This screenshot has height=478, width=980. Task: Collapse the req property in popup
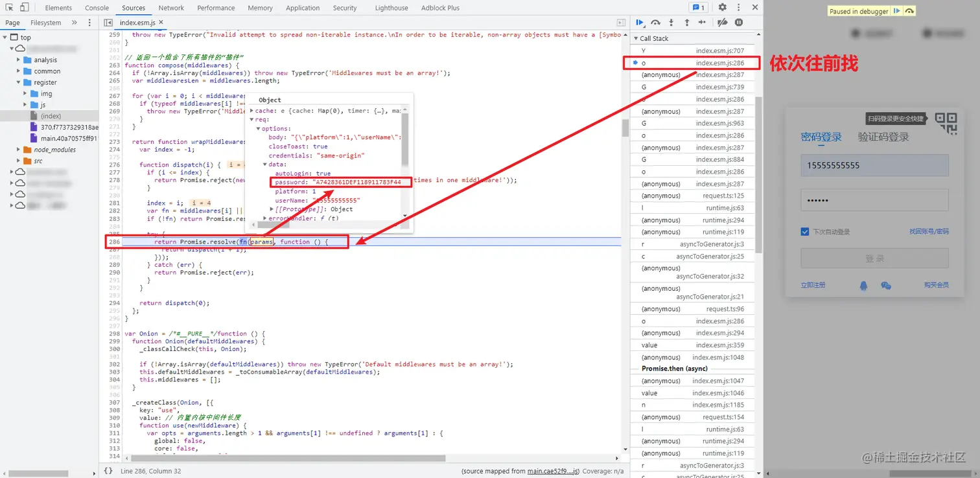coord(251,120)
